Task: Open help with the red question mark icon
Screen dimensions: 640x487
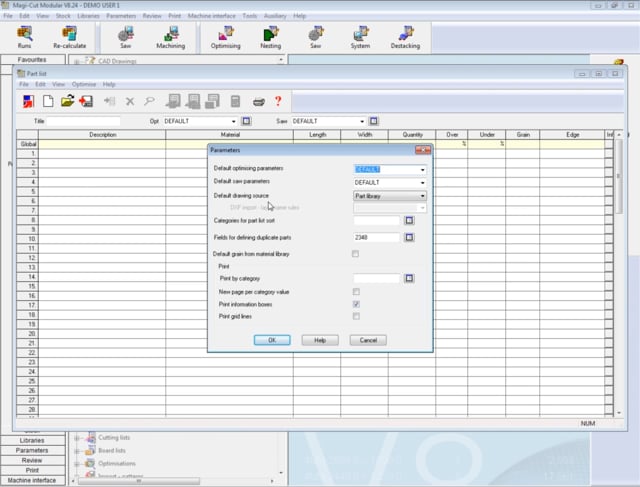Action: (x=278, y=101)
